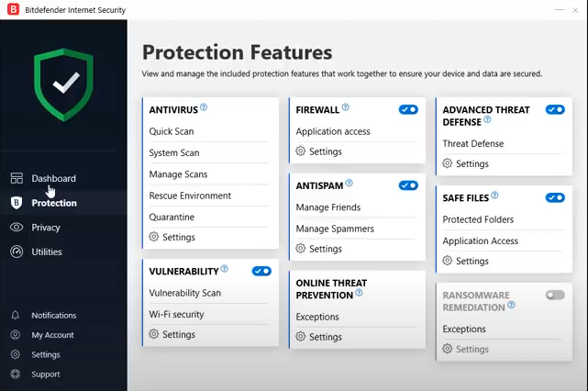Select the Protection sidebar tab
This screenshot has width=588, height=391.
tap(53, 203)
